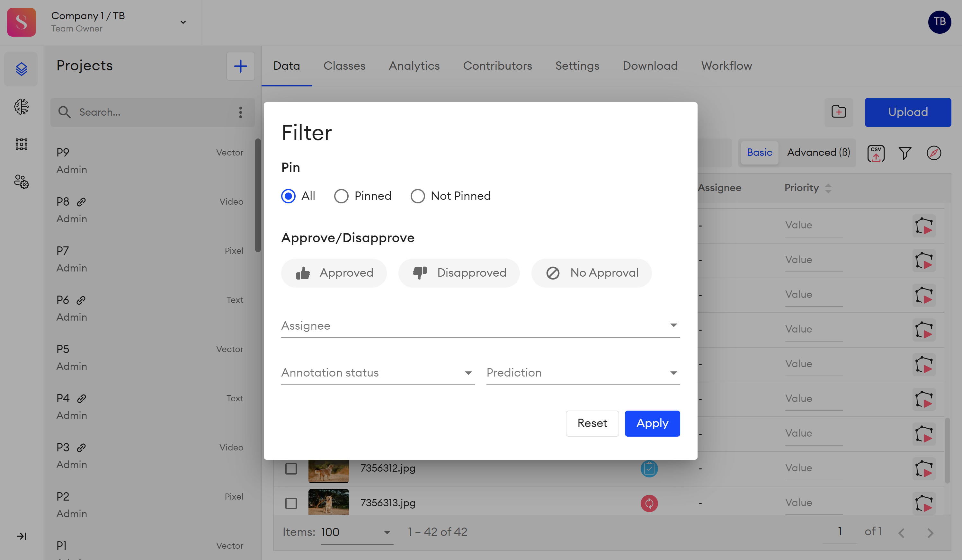Image resolution: width=962 pixels, height=560 pixels.
Task: Click the data table vertical scrollbar
Action: pos(948,450)
